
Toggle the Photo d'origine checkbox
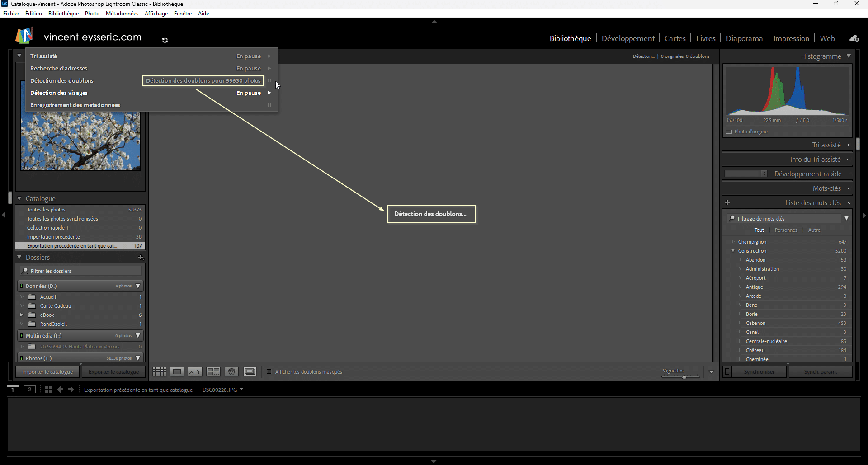[729, 132]
